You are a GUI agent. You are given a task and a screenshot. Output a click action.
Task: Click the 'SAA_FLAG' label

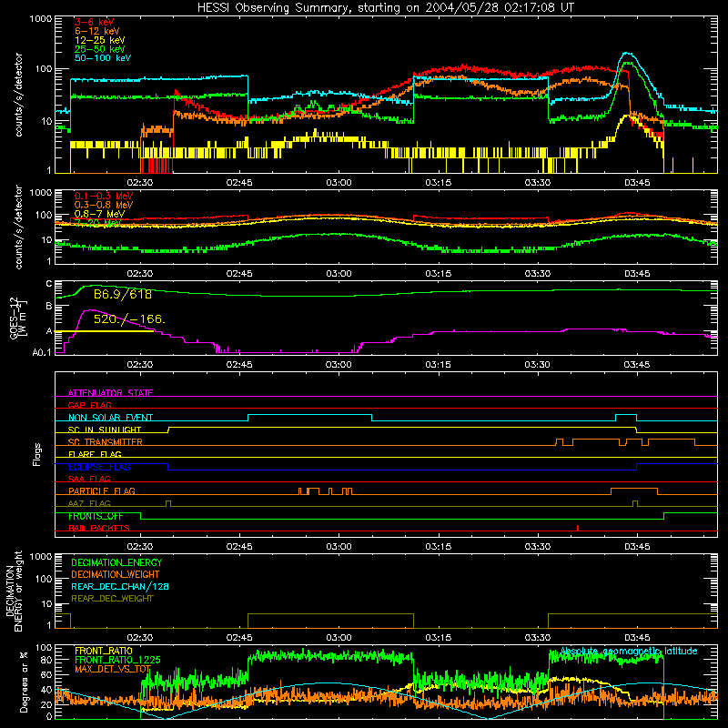pos(89,479)
